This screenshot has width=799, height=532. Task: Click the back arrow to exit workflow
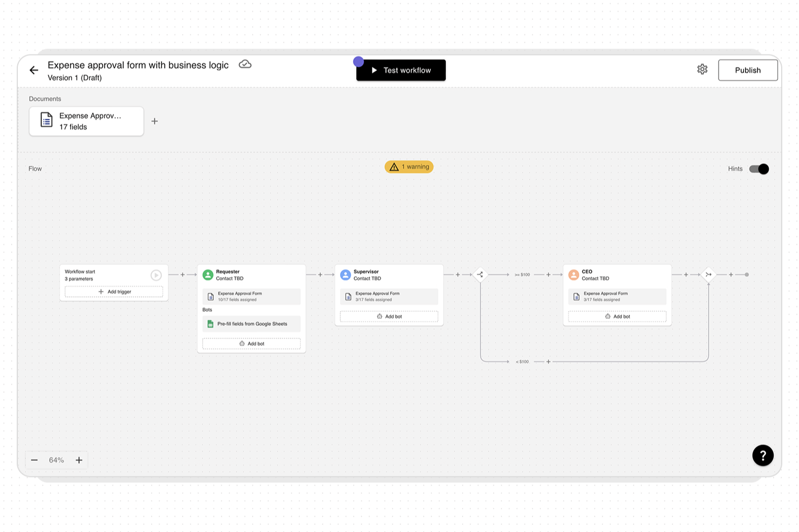tap(34, 70)
